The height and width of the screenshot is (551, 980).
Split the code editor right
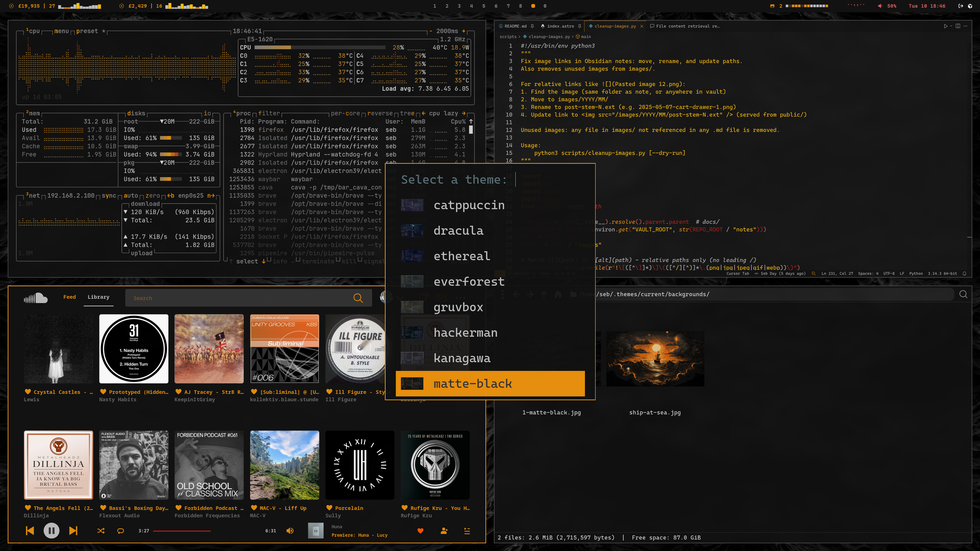tap(958, 26)
